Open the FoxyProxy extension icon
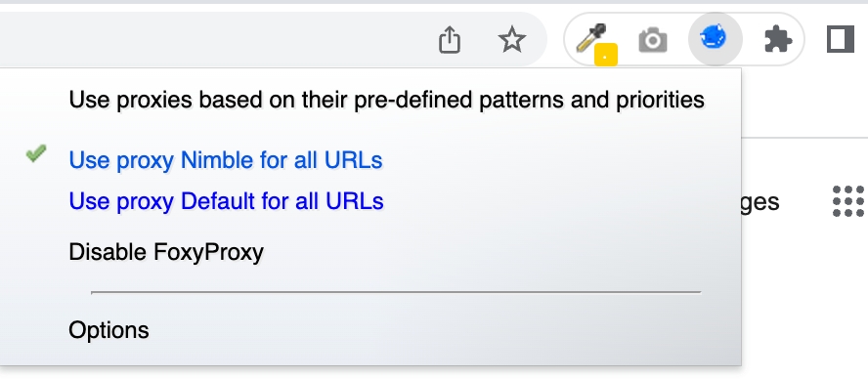This screenshot has height=379, width=868. pyautogui.click(x=715, y=39)
